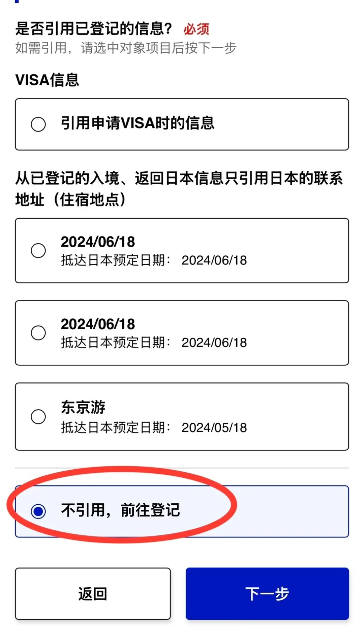
Task: Click the red 必须 required label
Action: (196, 29)
